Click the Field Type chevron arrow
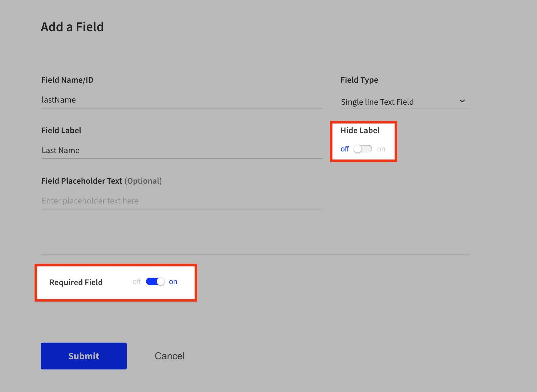Viewport: 537px width, 392px height. tap(462, 101)
